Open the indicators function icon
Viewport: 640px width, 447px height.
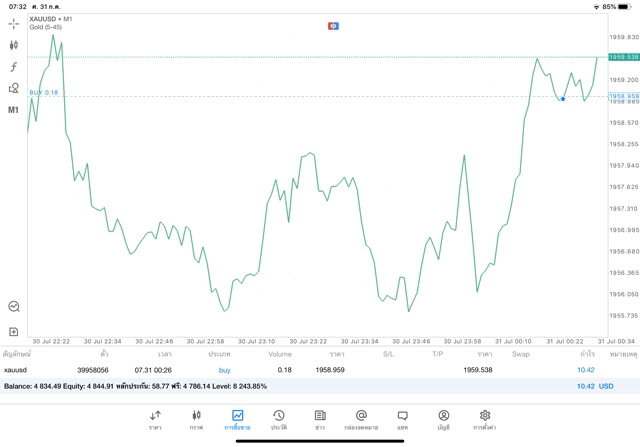[14, 66]
